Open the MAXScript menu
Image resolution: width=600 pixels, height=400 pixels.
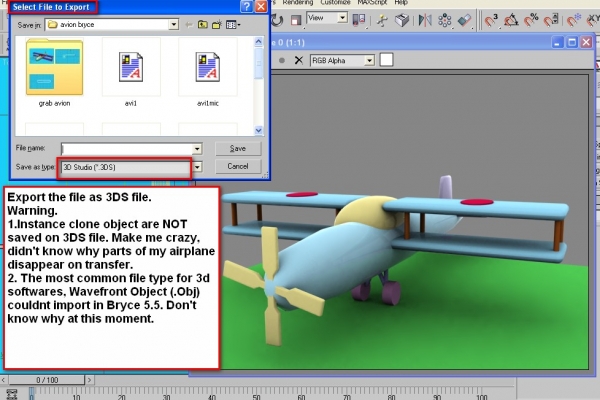click(372, 3)
